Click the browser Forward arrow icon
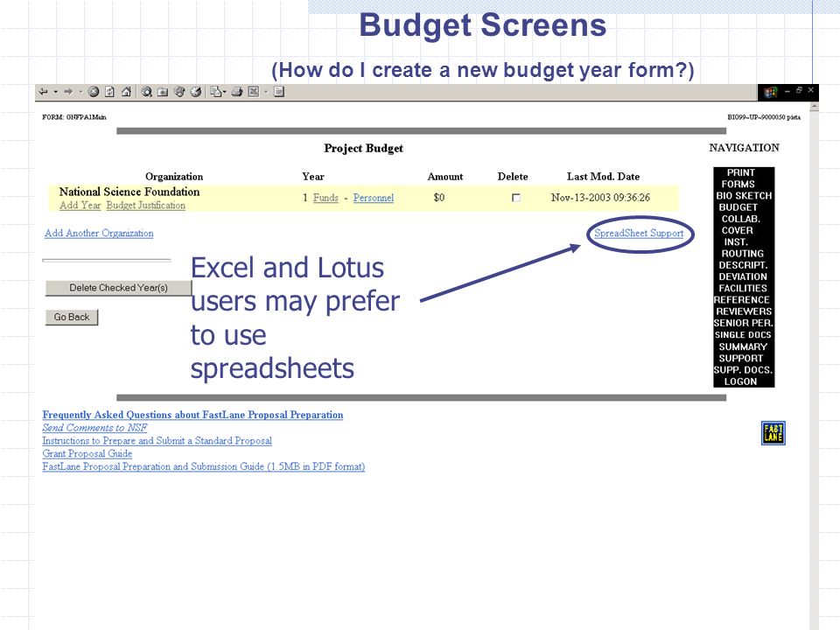This screenshot has height=630, width=840. pos(68,92)
